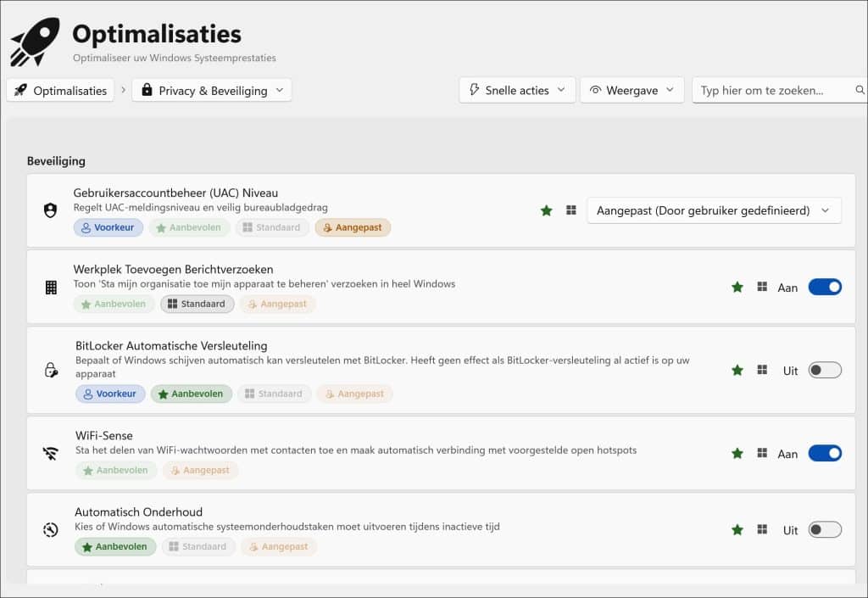Image resolution: width=868 pixels, height=598 pixels.
Task: Turn off Werkplek Toevoegen Berichtverzoeken switch
Action: 825,287
